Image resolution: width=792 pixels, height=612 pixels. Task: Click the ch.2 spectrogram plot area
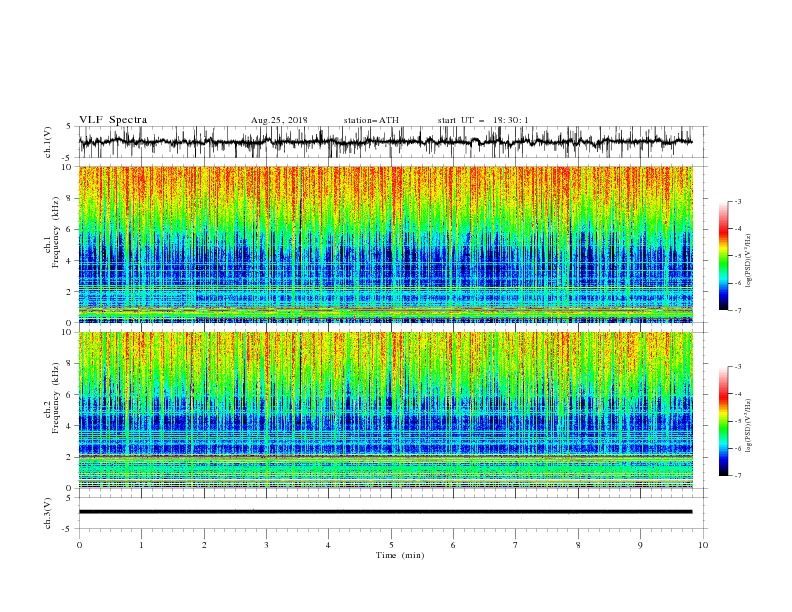pyautogui.click(x=385, y=410)
